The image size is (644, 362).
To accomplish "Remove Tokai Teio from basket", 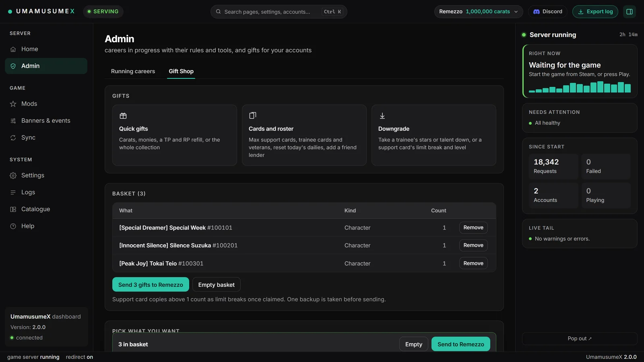I will click(x=473, y=263).
